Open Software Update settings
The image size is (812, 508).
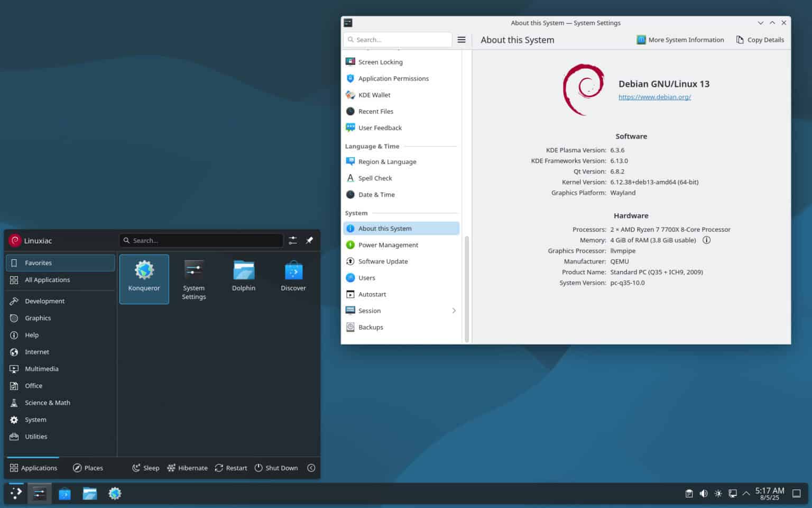(x=383, y=261)
